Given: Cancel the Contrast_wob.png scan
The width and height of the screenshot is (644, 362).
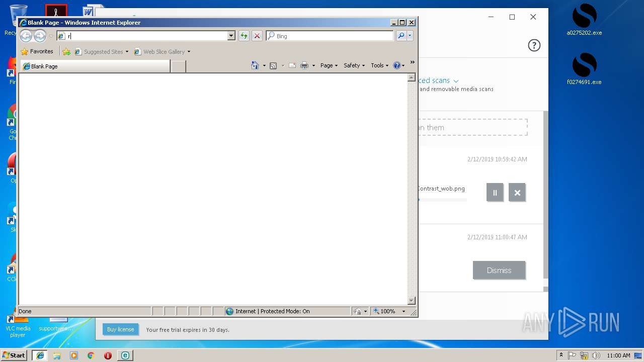Looking at the screenshot, I should 517,193.
